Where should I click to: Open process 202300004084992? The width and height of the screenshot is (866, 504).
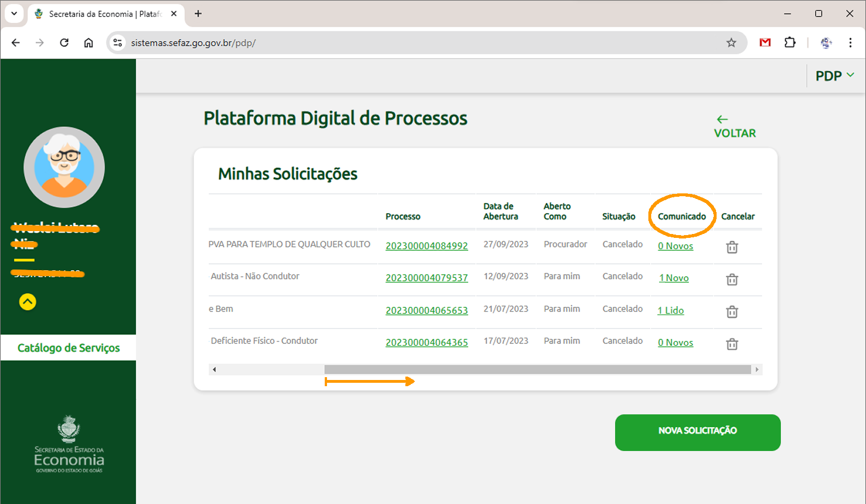[x=427, y=246]
